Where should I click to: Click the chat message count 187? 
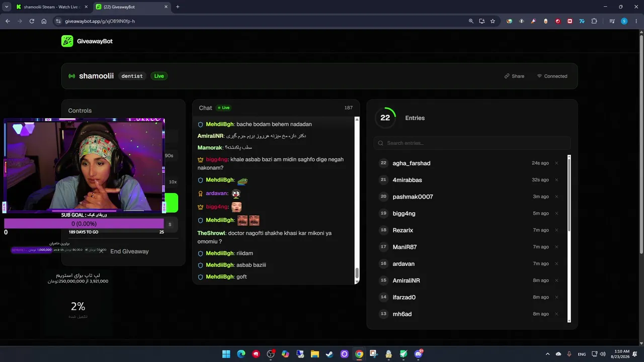click(x=348, y=108)
